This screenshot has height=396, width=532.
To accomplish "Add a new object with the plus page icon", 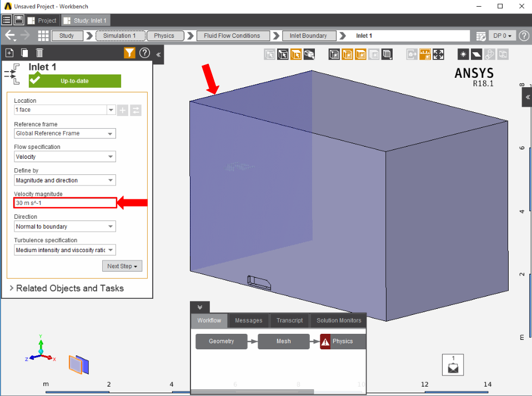I will coord(9,53).
